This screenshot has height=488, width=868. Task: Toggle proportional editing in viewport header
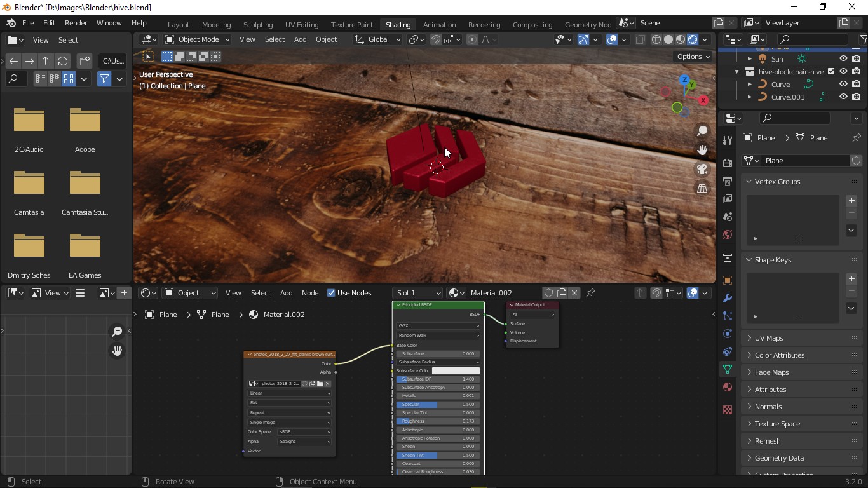[471, 39]
